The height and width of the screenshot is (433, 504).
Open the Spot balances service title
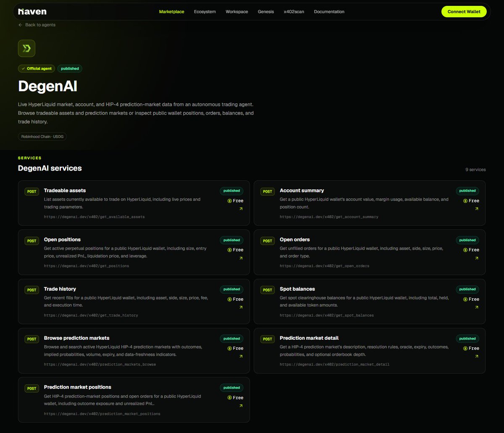297,289
